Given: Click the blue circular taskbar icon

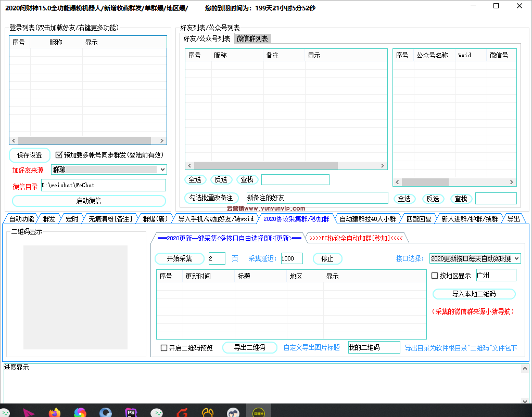Looking at the screenshot, I should tap(106, 412).
